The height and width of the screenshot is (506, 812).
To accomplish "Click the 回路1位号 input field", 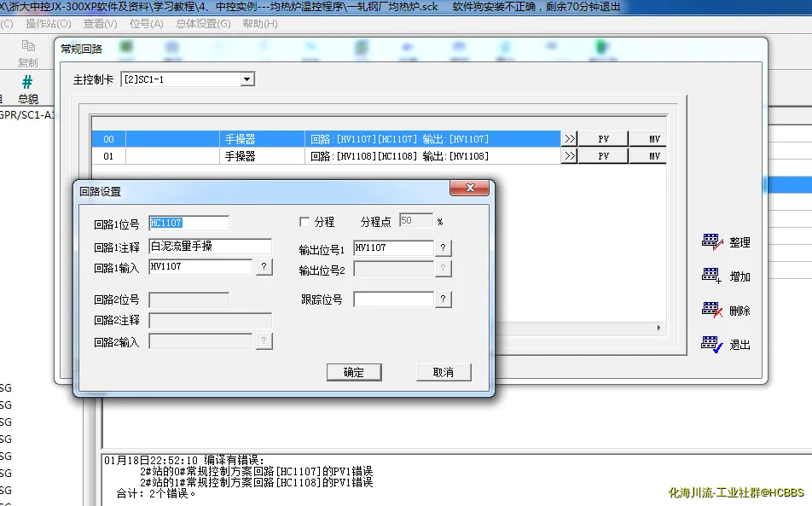I will (188, 224).
